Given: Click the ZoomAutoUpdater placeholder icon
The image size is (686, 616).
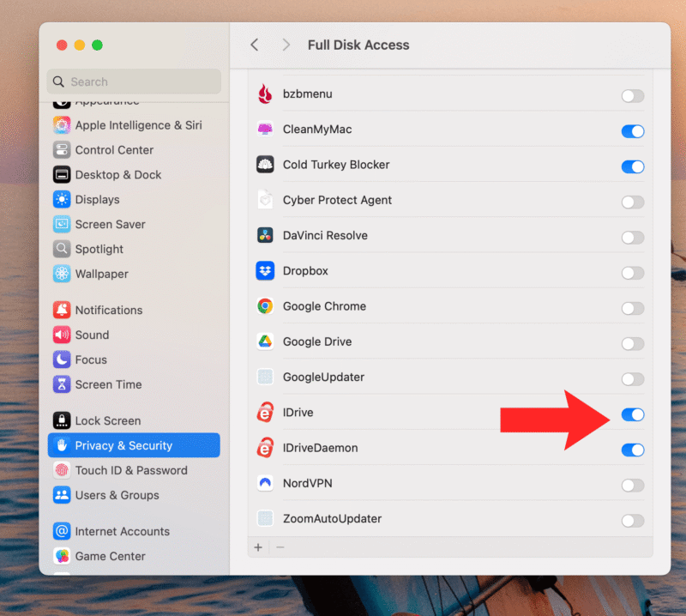Looking at the screenshot, I should [x=265, y=519].
